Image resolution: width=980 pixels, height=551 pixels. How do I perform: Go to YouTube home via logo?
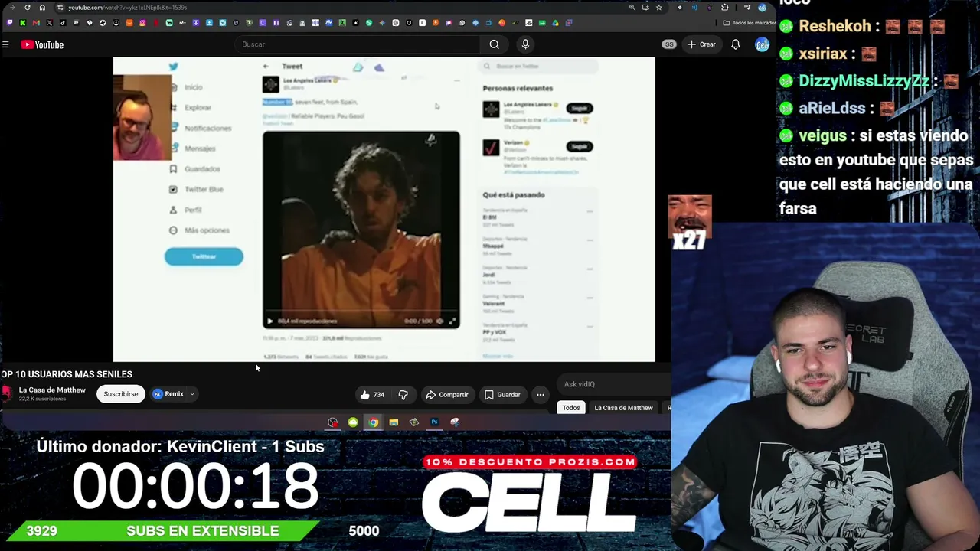click(x=43, y=44)
